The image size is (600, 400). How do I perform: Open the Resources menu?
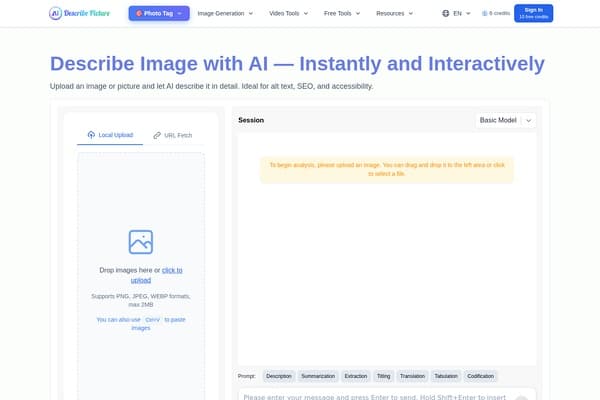pos(394,13)
